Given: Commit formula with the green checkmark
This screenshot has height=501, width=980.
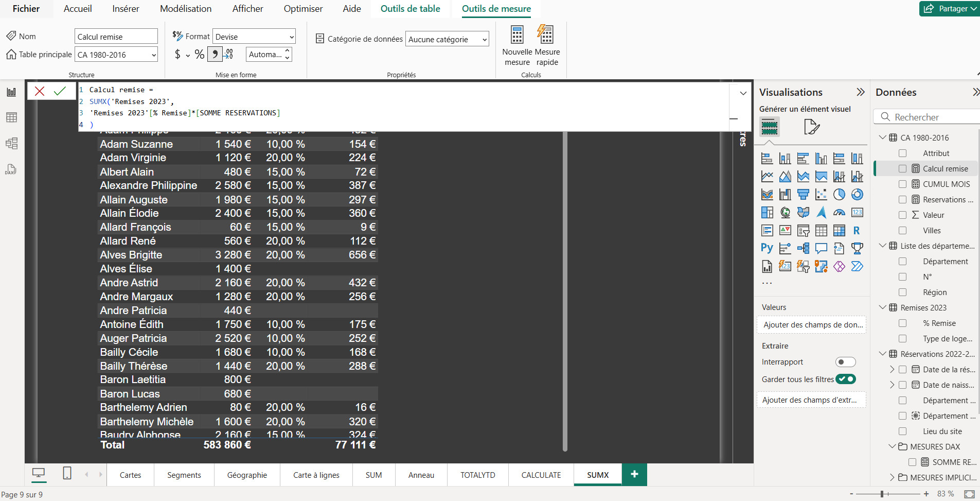Looking at the screenshot, I should (60, 91).
